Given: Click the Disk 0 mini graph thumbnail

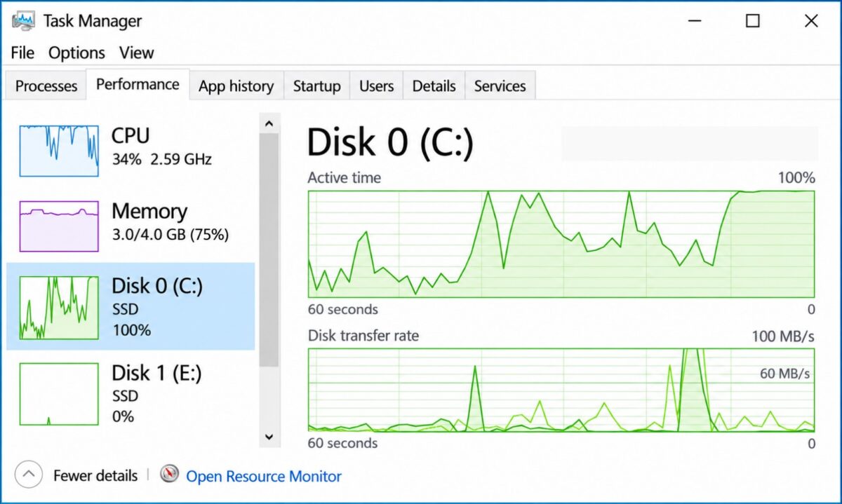Looking at the screenshot, I should coord(59,308).
